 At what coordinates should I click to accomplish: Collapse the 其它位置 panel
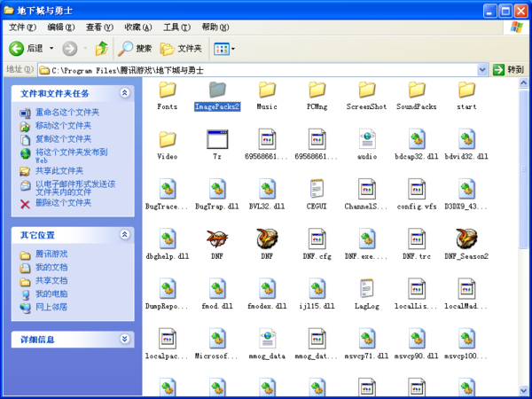coord(125,235)
